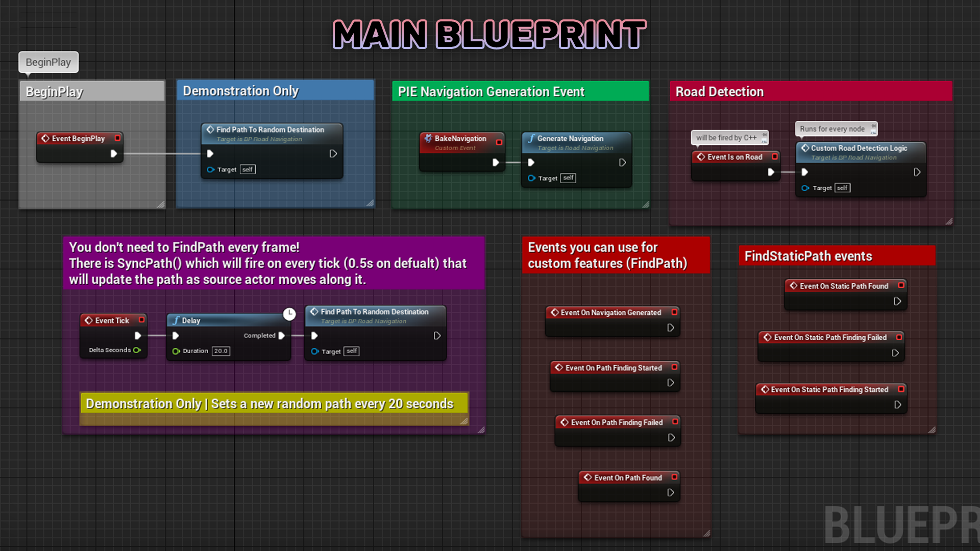Toggle BeginPlay tab visibility
The image size is (980, 551).
coord(47,62)
